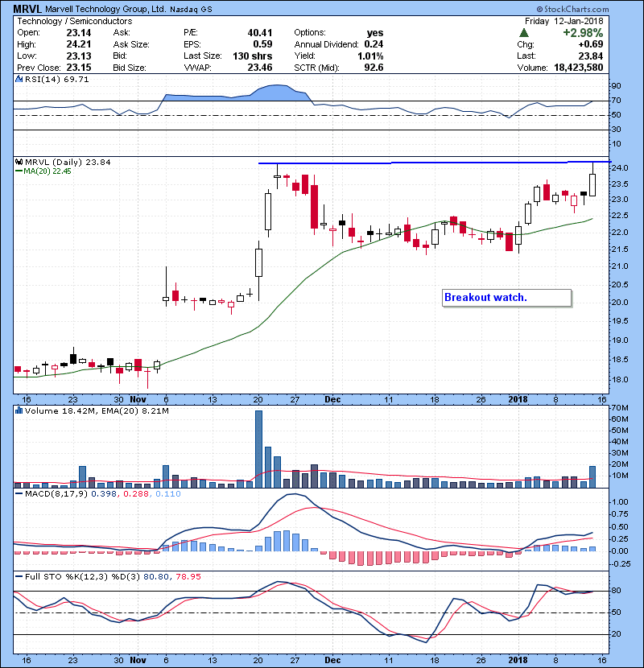This screenshot has height=668, width=644.
Task: Click the MACD(8,17,9) indicator label
Action: point(56,494)
